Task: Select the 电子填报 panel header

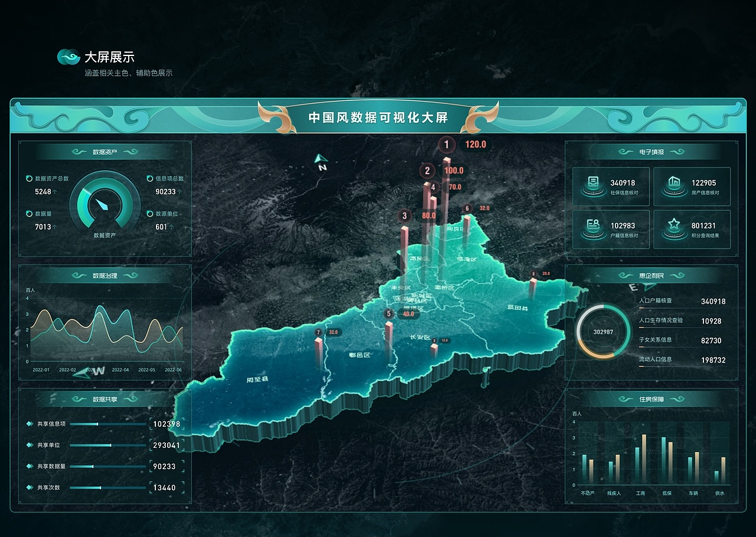Action: click(651, 152)
